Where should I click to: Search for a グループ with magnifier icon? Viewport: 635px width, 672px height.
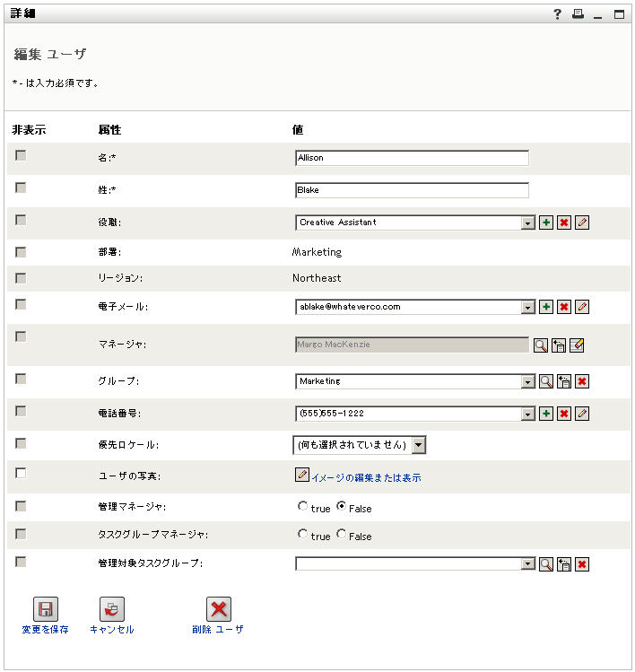pos(546,381)
